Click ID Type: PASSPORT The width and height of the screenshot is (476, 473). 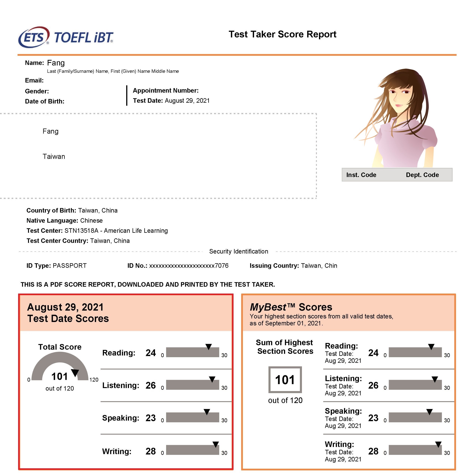pos(56,266)
